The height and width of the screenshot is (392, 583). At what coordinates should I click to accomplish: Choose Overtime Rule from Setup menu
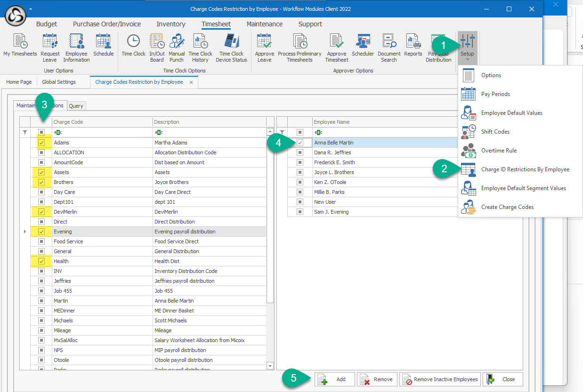[499, 151]
